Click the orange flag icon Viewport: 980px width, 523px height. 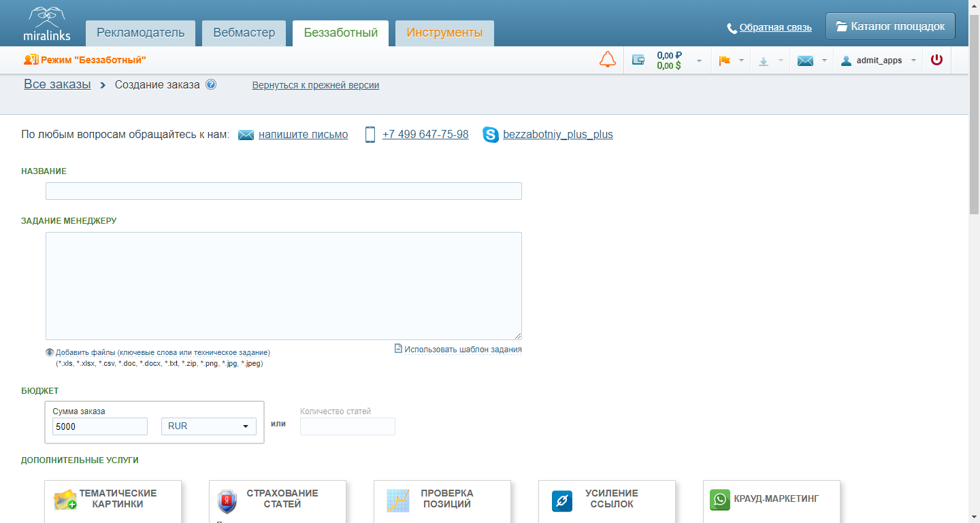pyautogui.click(x=724, y=61)
